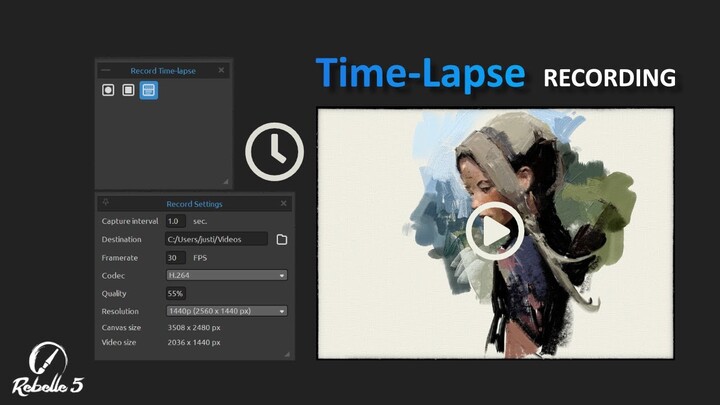Edit the Capture interval value field
This screenshot has width=720, height=405.
coord(175,221)
